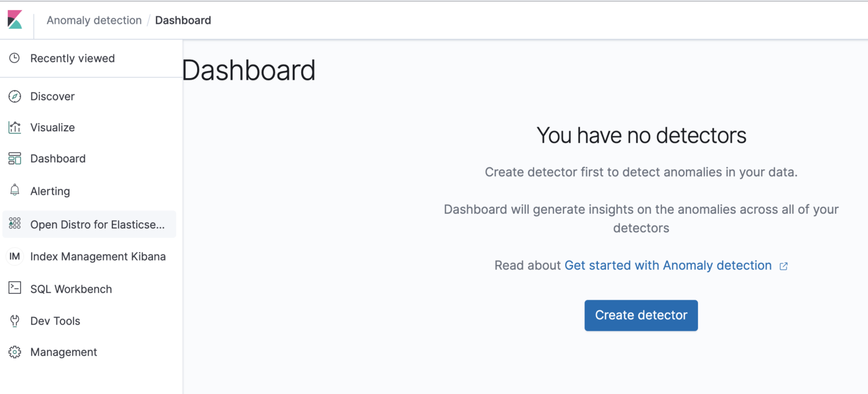Click the Recently viewed clock icon
Image resolution: width=868 pixels, height=394 pixels.
[x=14, y=58]
